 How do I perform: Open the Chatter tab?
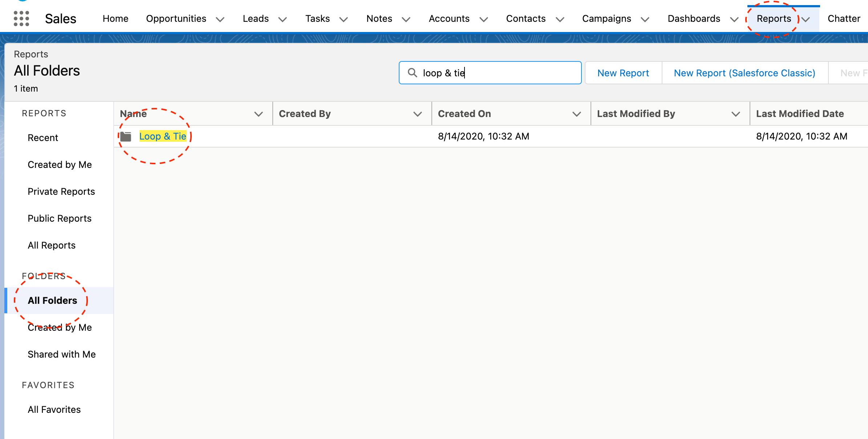844,19
